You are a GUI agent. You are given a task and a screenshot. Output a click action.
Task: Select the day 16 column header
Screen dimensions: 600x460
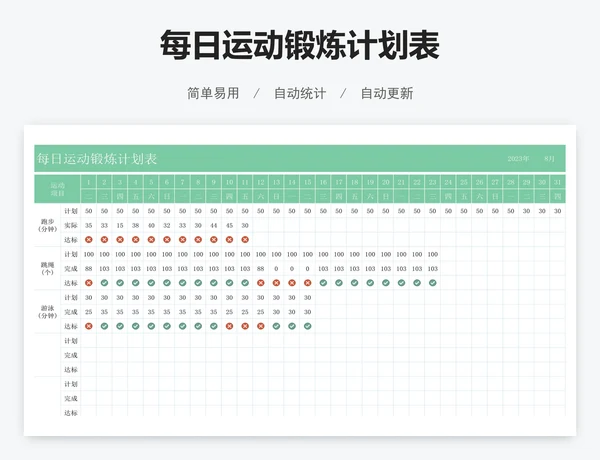[323, 182]
